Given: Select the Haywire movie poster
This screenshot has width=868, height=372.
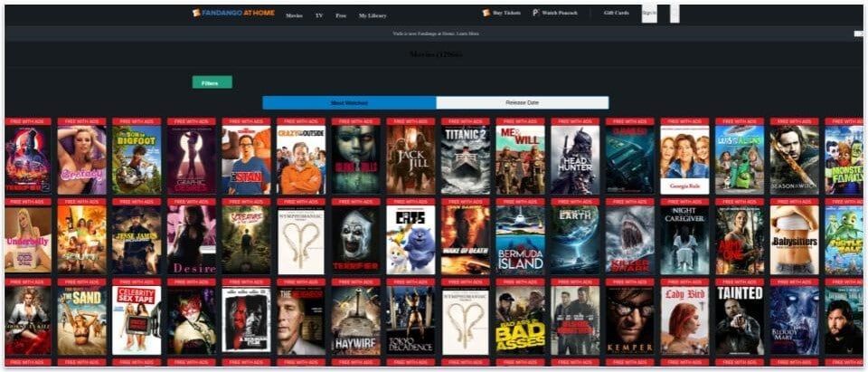Looking at the screenshot, I should tap(355, 320).
